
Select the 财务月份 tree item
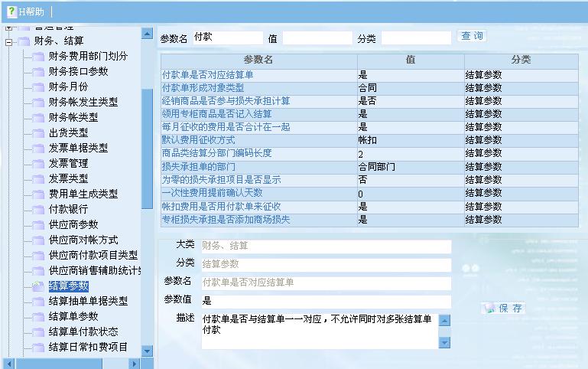coord(68,87)
